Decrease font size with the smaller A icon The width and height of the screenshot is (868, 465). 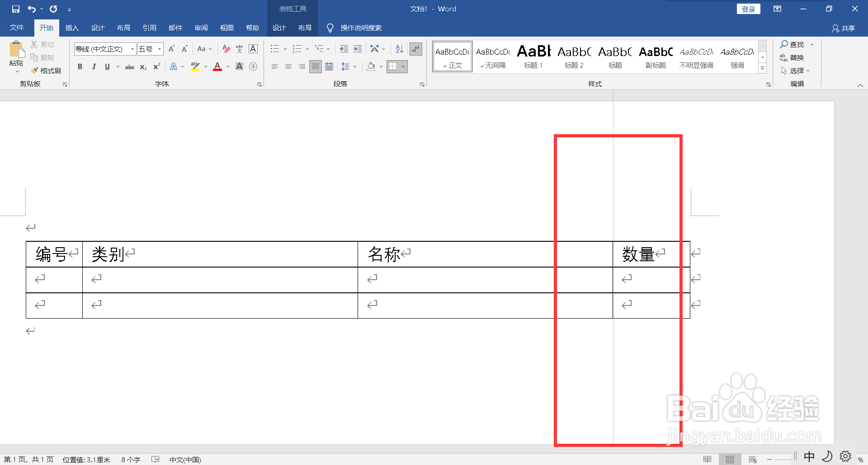pyautogui.click(x=184, y=49)
